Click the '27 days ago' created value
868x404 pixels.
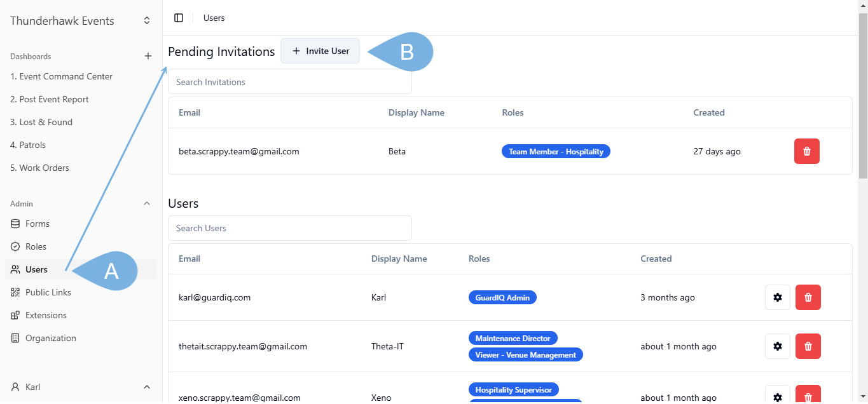717,151
